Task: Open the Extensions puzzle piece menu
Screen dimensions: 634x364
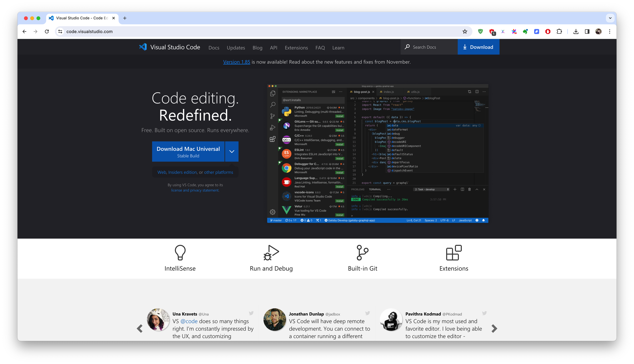Action: 559,32
